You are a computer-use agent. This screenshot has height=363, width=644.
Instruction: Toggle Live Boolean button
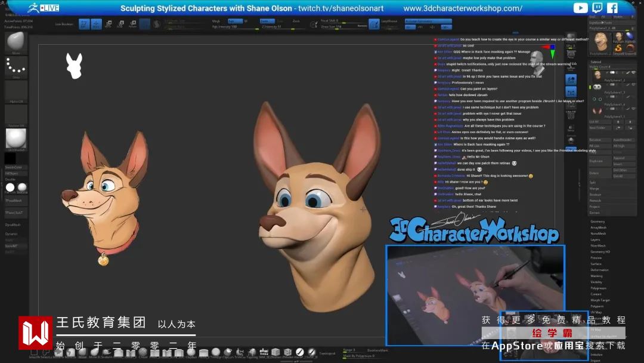click(x=64, y=24)
